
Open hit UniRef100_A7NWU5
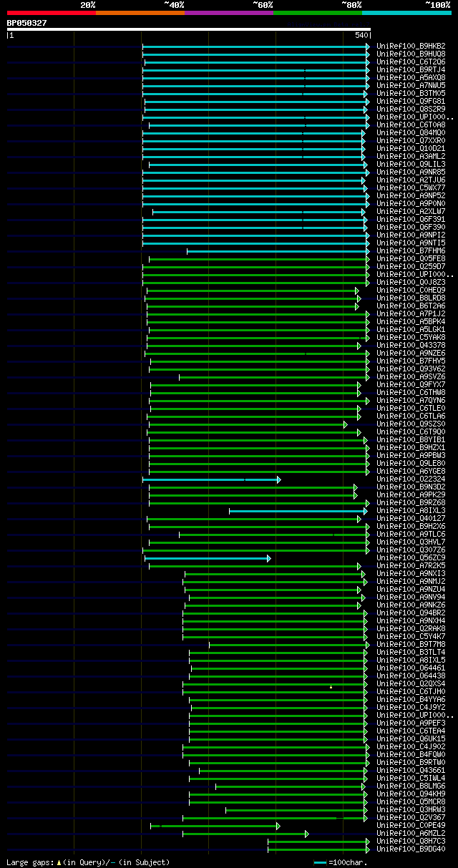[411, 85]
